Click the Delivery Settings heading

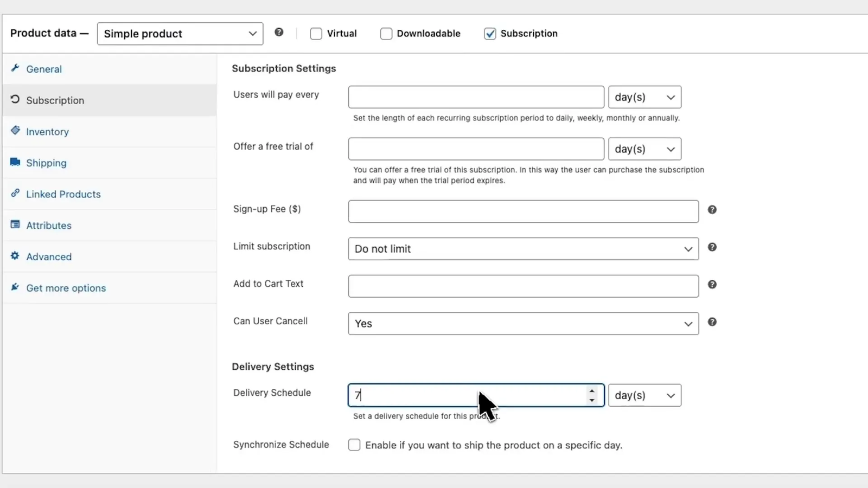pos(273,367)
